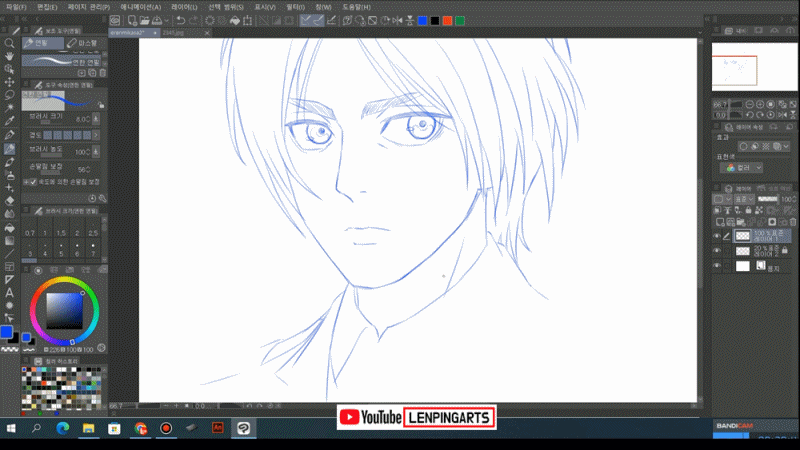This screenshot has height=450, width=800.
Task: Open the Layer menu
Action: [184, 7]
